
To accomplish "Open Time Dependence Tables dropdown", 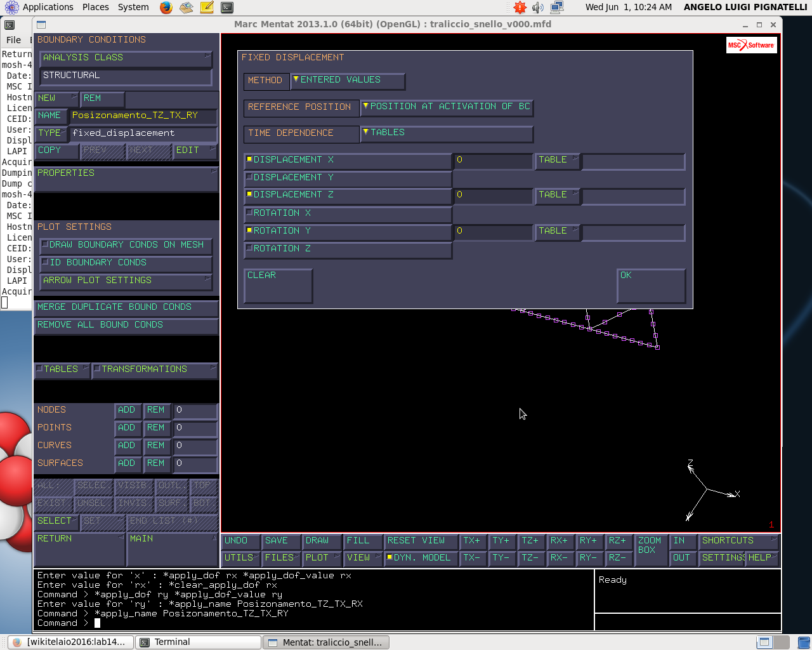I will pyautogui.click(x=447, y=133).
